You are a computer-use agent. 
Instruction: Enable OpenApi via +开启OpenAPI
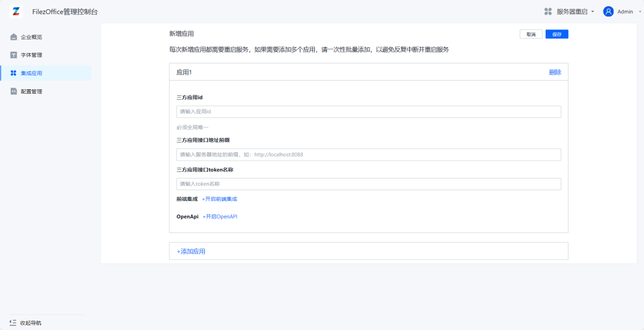pos(220,216)
